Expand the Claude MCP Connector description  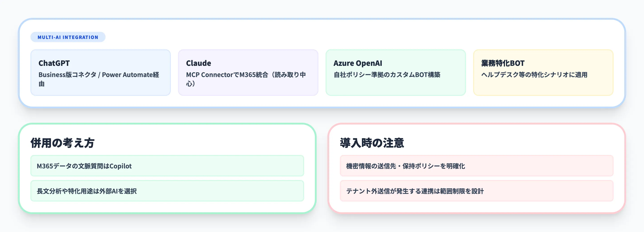point(246,79)
